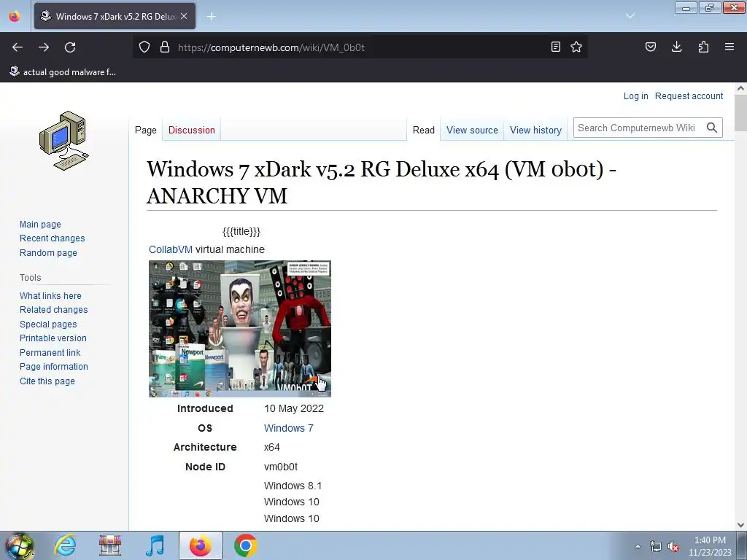Click the wiki search magnifier button
The height and width of the screenshot is (560, 747).
pos(712,128)
